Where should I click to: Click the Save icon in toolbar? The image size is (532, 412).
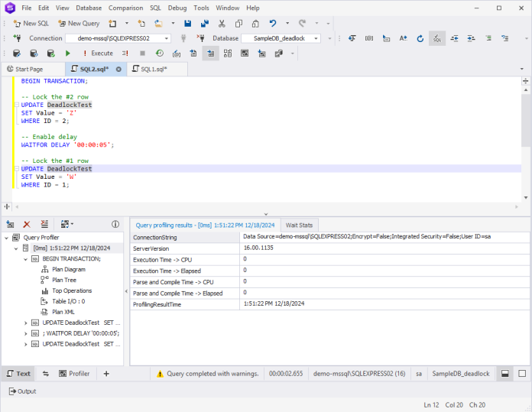pos(187,24)
